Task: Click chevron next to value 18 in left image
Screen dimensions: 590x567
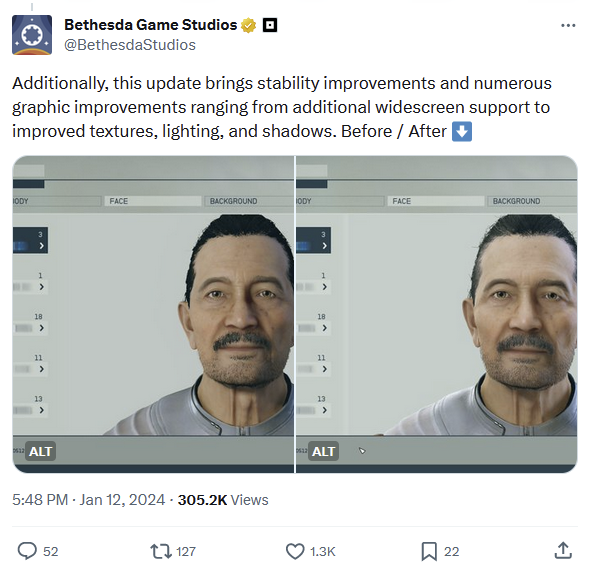Action: [x=41, y=328]
